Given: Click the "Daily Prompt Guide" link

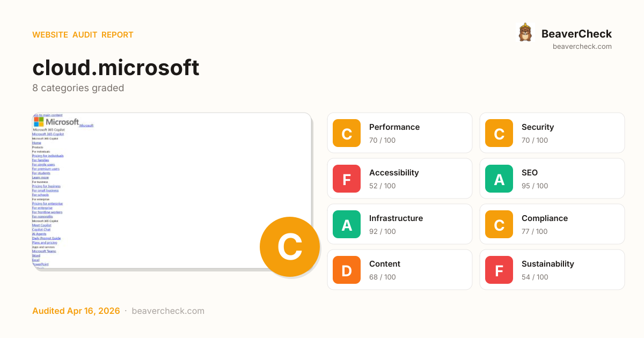Looking at the screenshot, I should point(46,238).
